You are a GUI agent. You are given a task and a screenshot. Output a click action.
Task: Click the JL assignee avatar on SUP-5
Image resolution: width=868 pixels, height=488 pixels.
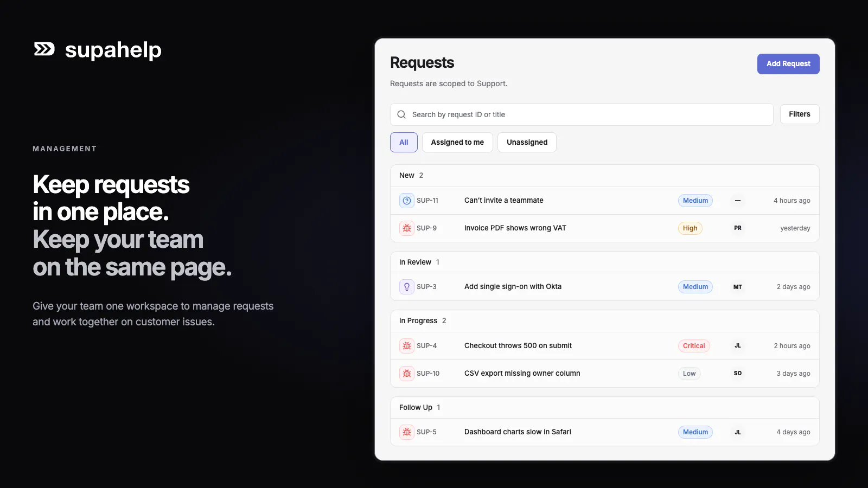click(x=738, y=432)
